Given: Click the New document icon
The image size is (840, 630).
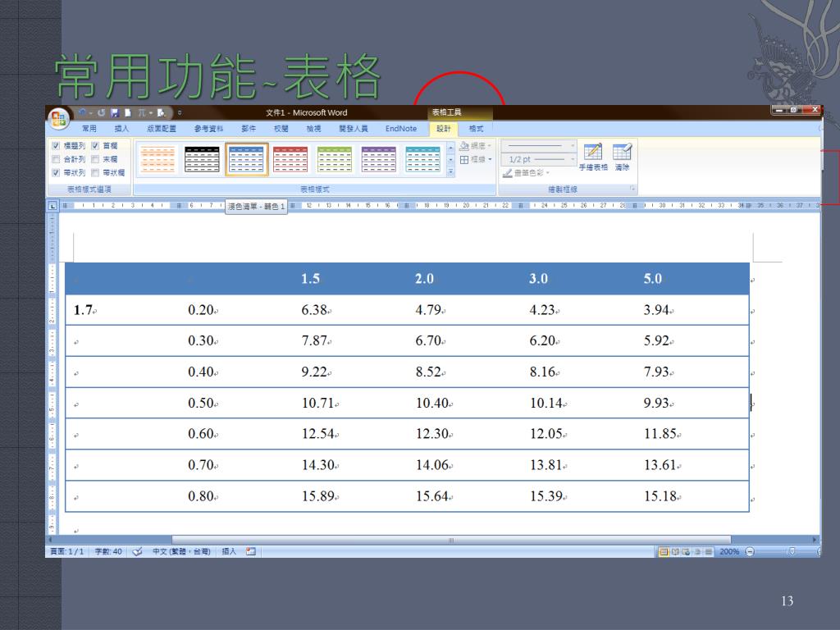Looking at the screenshot, I should [x=128, y=112].
